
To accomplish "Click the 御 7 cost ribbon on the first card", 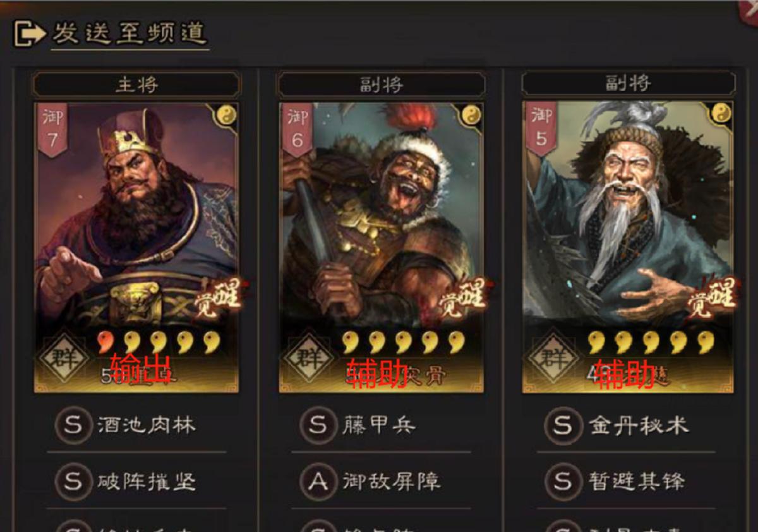I will (52, 130).
